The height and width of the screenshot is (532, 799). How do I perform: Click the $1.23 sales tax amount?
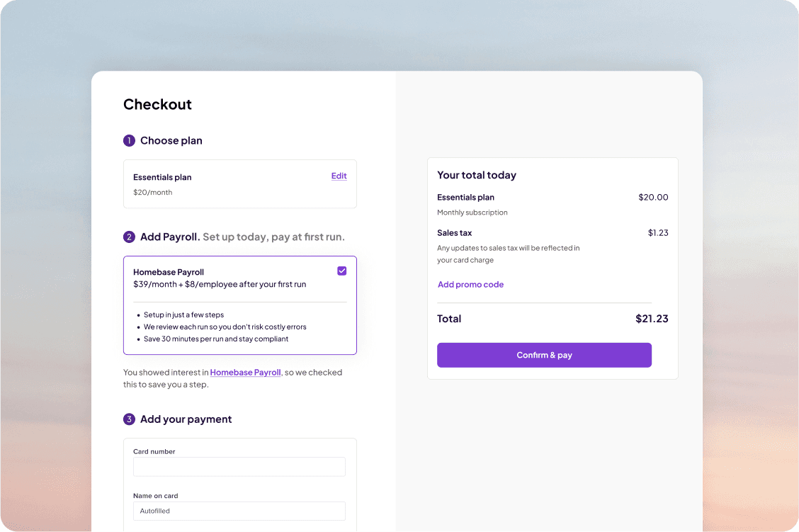point(658,233)
